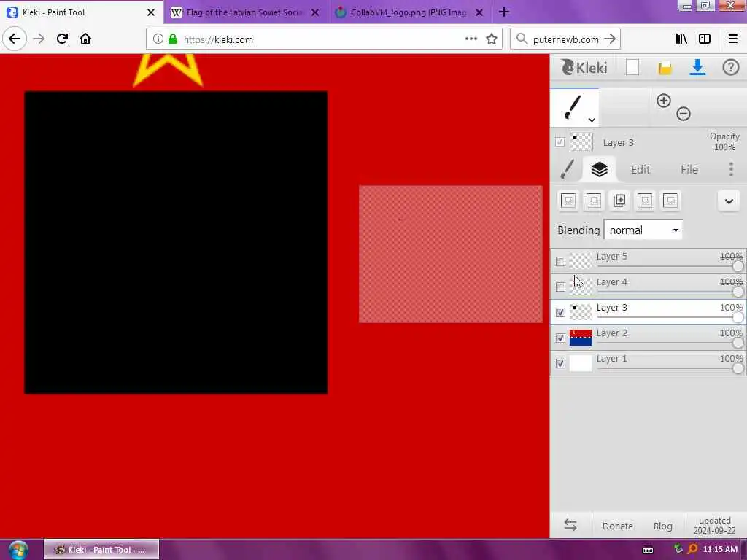Screen dimensions: 747x560
Task: Select the Layer 1 white thumbnail
Action: (580, 363)
